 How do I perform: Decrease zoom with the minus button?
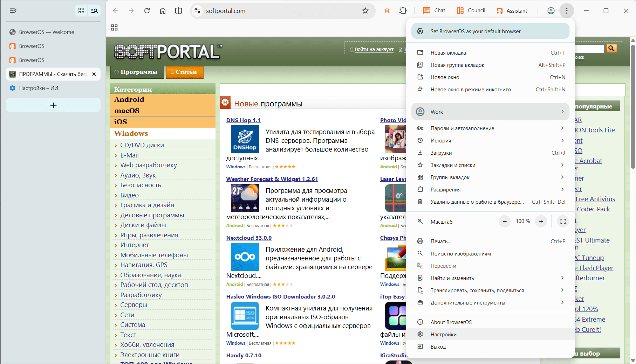click(x=505, y=221)
